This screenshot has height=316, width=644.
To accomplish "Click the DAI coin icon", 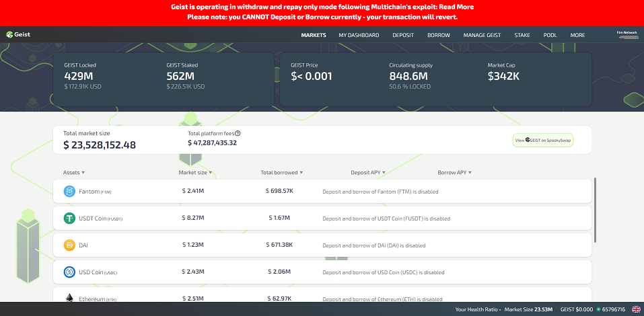I will pos(69,245).
